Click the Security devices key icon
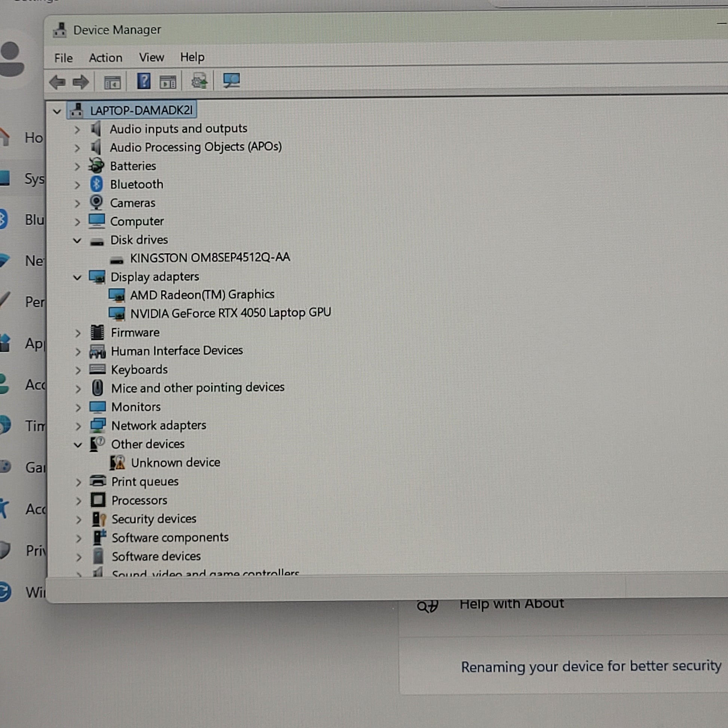The width and height of the screenshot is (728, 728). coord(99,519)
